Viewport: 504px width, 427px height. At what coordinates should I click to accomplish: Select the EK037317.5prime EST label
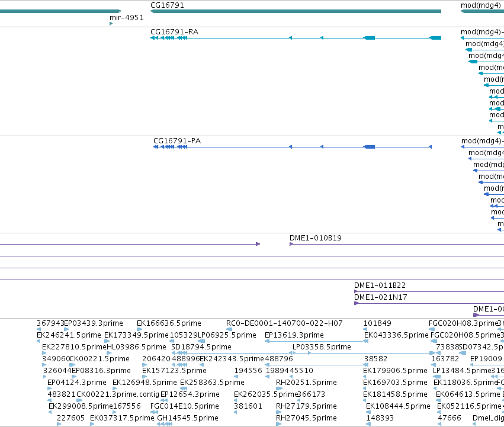[x=122, y=418]
